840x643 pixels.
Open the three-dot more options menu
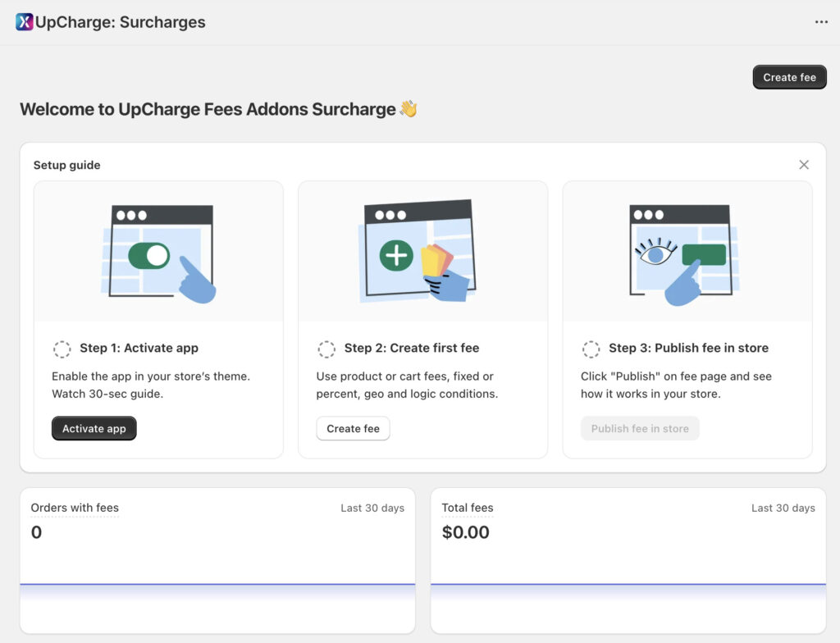click(x=821, y=22)
